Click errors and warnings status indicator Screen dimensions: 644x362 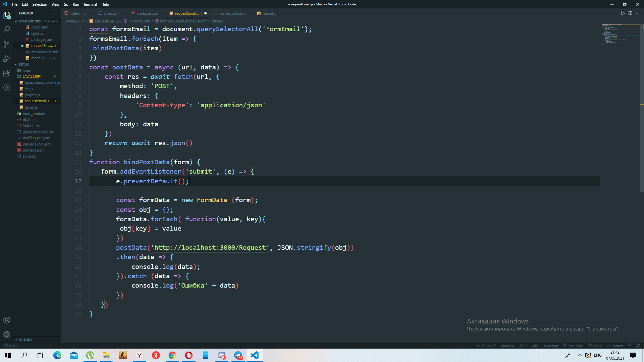11,346
